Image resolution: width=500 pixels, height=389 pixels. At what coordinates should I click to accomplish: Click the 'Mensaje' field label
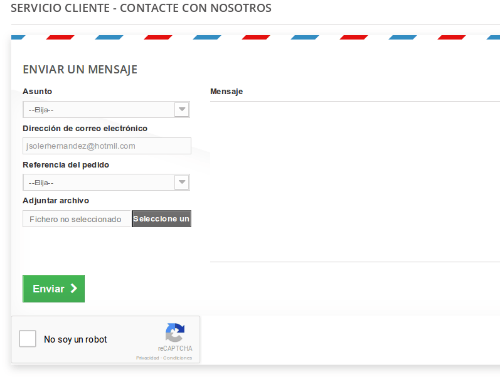click(x=226, y=91)
